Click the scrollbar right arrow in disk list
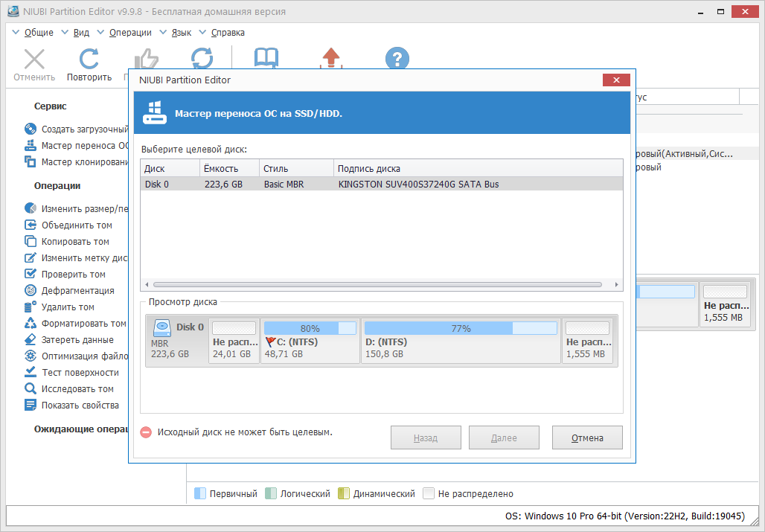 tap(617, 284)
